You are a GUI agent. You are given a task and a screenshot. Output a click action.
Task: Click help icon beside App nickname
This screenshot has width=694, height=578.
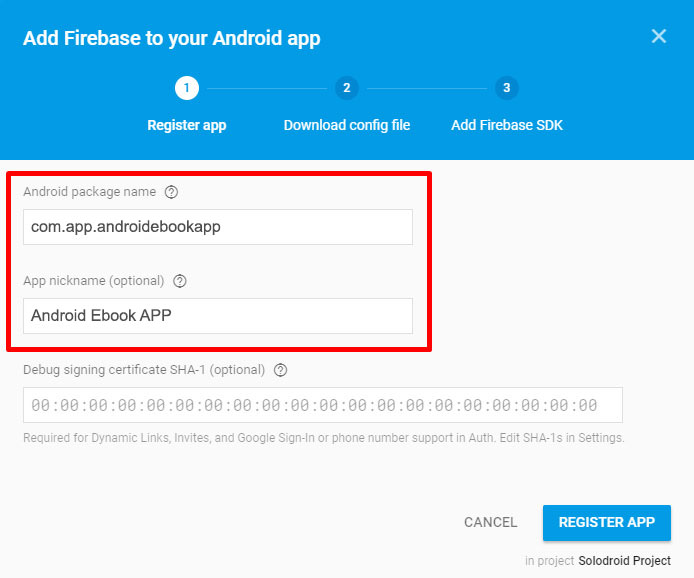pyautogui.click(x=180, y=281)
